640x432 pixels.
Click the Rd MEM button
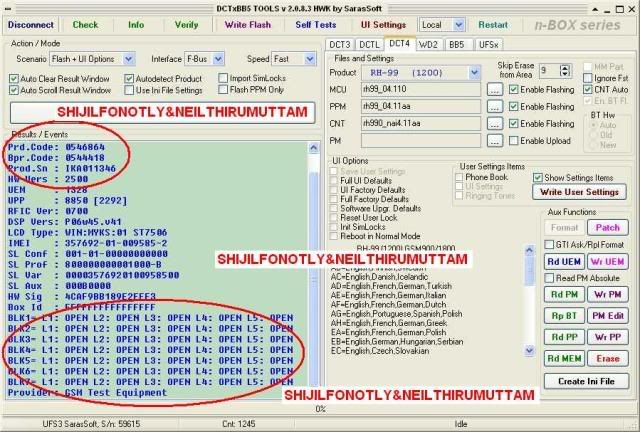[564, 359]
